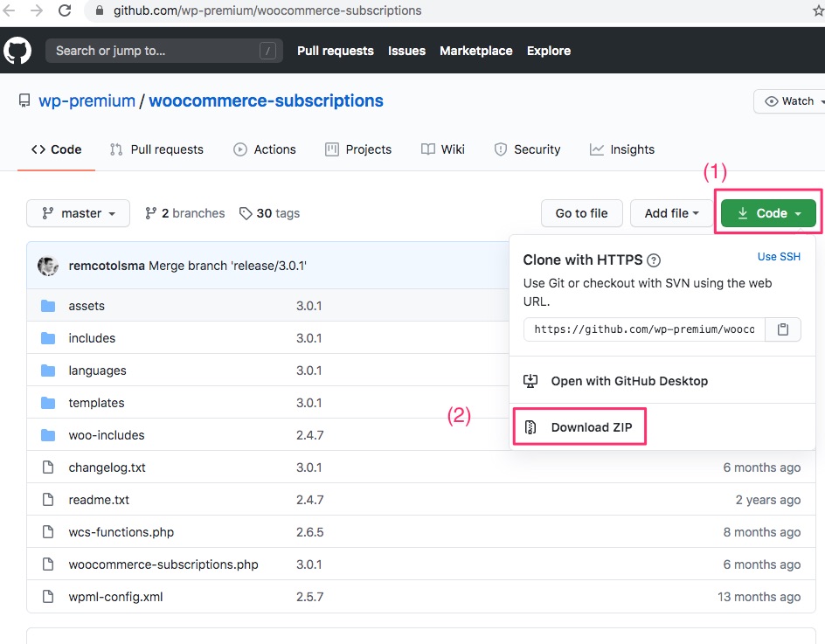The width and height of the screenshot is (825, 644).
Task: Click the assets folder icon
Action: (x=48, y=306)
